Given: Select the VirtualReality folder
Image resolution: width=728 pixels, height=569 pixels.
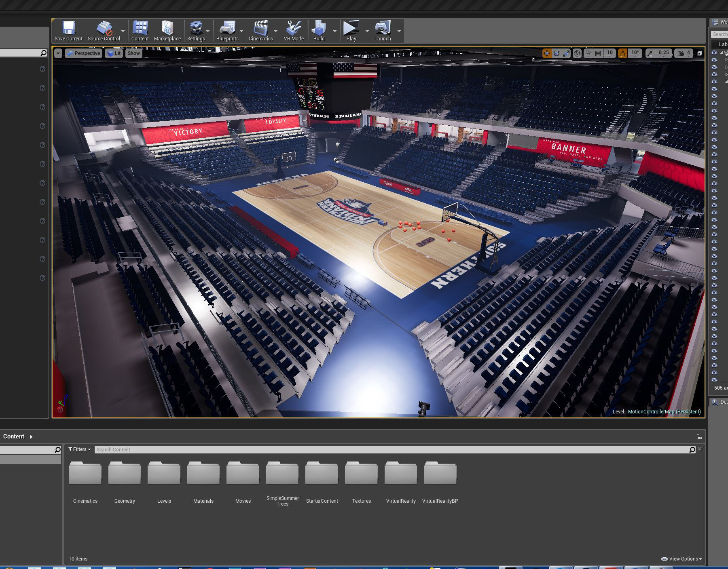Looking at the screenshot, I should (x=401, y=483).
